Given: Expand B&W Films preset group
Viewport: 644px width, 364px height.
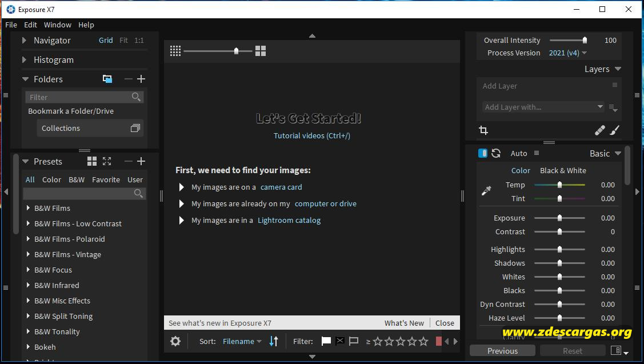Looking at the screenshot, I should tap(28, 208).
